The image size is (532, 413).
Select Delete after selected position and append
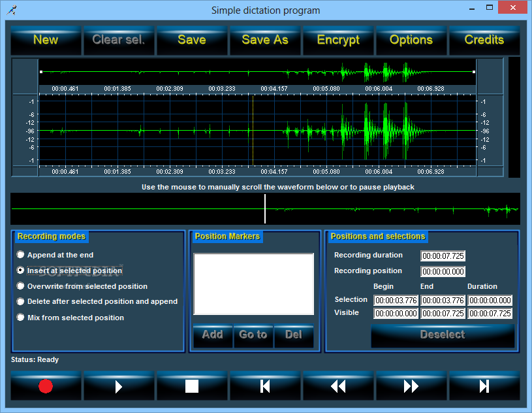21,302
